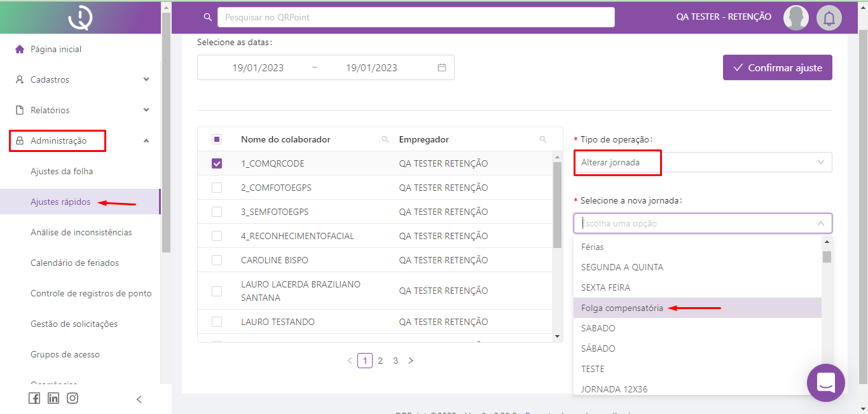
Task: Open the Tipo de operação dropdown
Action: [703, 162]
